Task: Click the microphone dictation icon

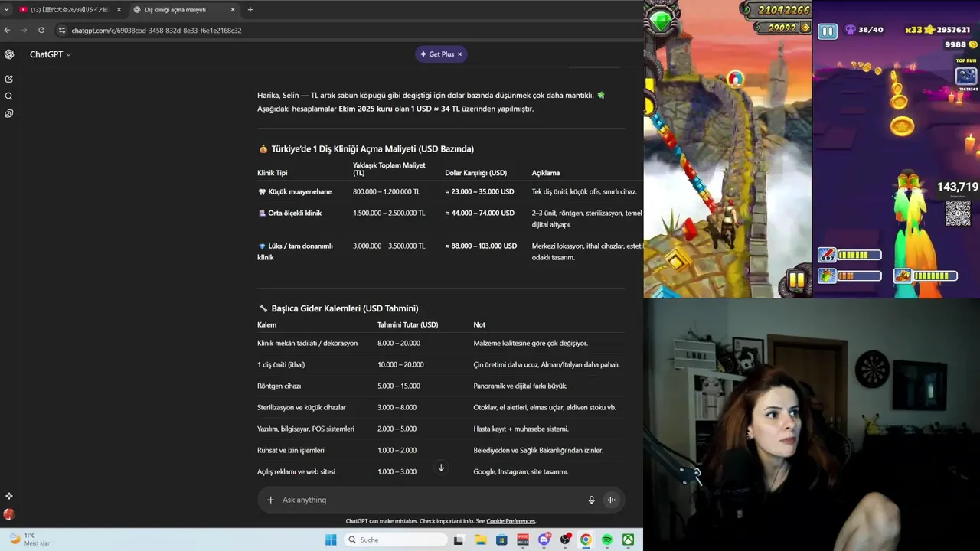Action: (591, 500)
